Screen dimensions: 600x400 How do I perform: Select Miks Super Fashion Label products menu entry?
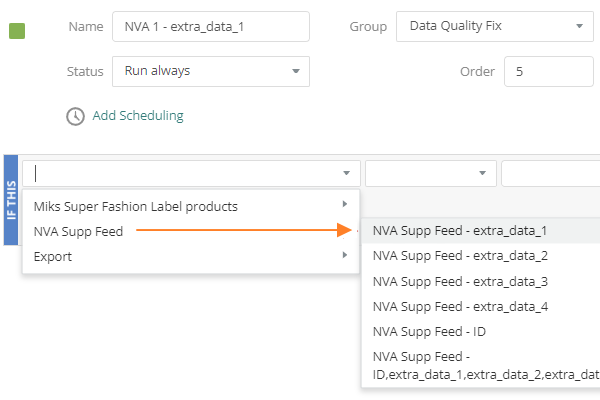pos(136,207)
